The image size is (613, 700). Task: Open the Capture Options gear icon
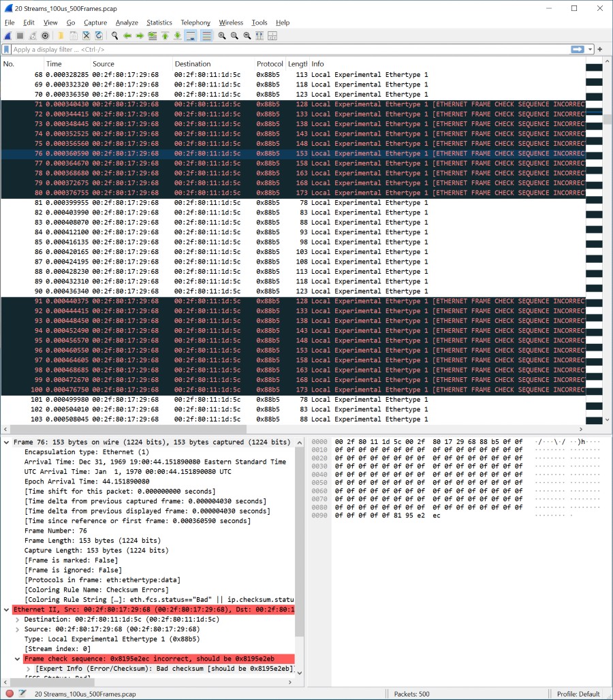pos(46,35)
